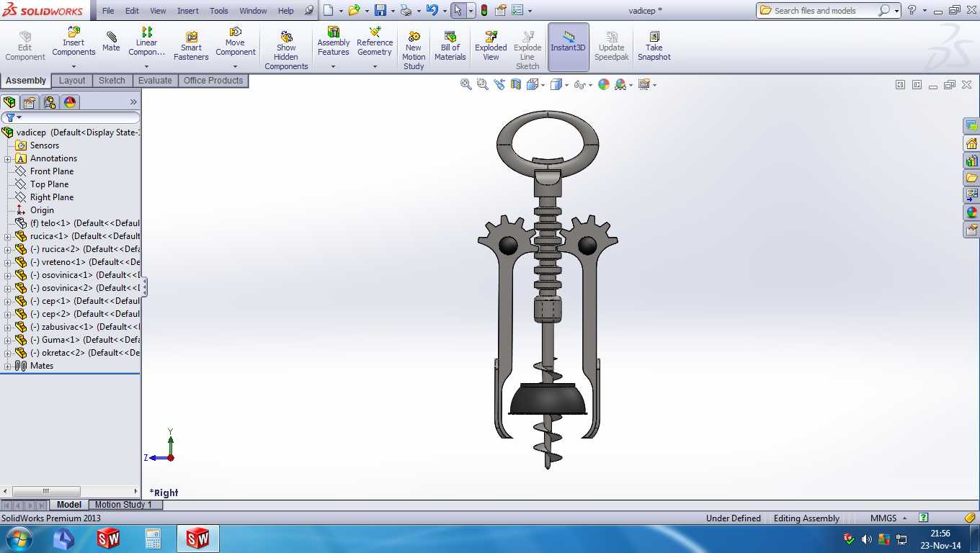Image resolution: width=980 pixels, height=553 pixels.
Task: Open Calculator from the taskbar
Action: point(153,539)
